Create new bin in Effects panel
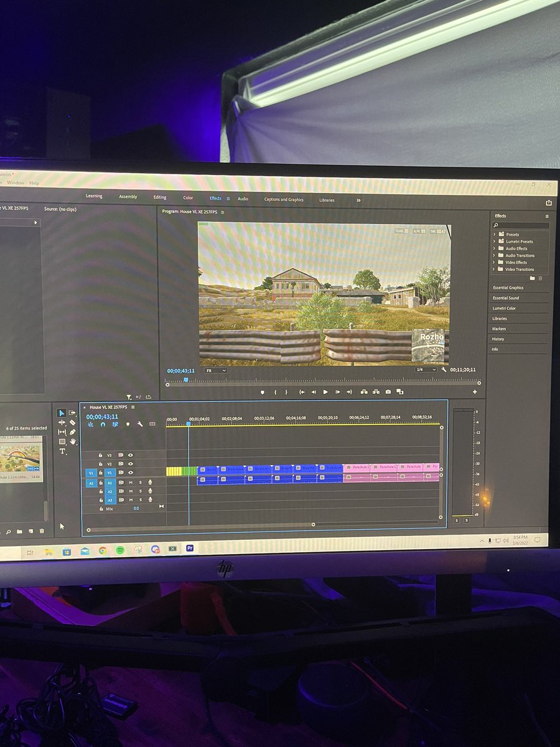The image size is (560, 747). [532, 278]
